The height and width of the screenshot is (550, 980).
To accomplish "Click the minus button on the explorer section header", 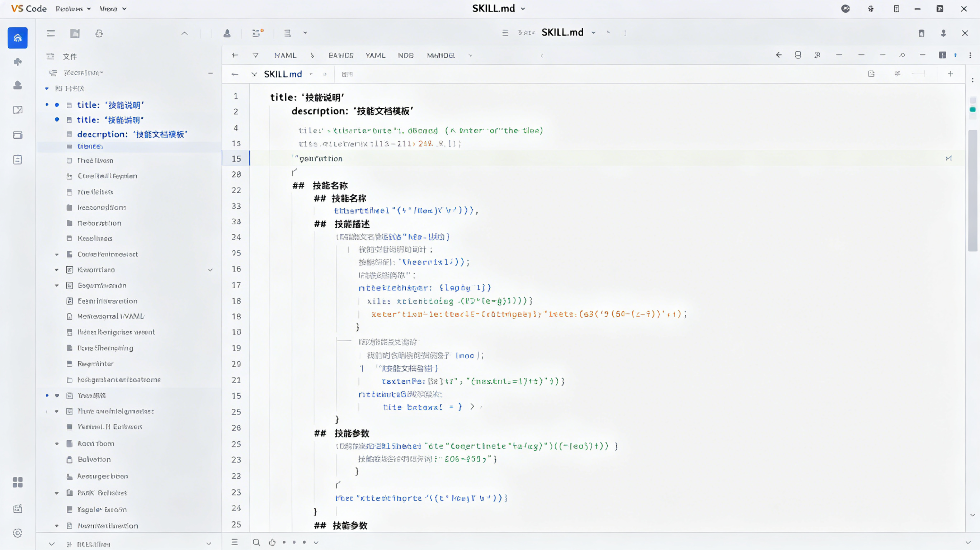I will click(210, 73).
